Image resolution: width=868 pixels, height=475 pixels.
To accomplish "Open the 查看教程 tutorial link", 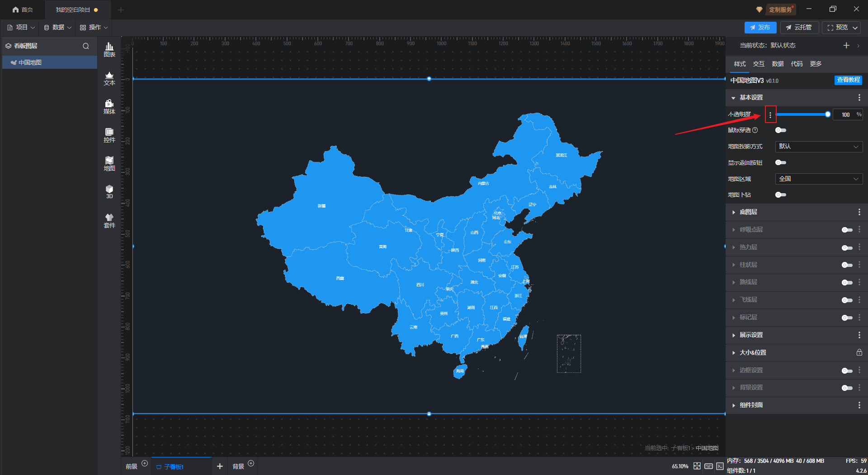I will pyautogui.click(x=848, y=80).
